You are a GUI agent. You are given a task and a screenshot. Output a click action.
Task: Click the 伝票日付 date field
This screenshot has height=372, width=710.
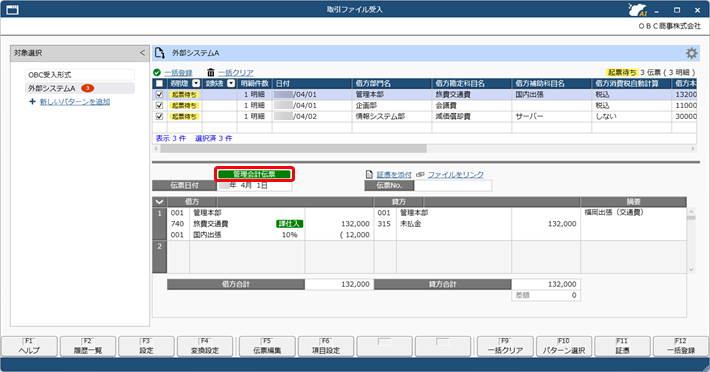coord(255,186)
